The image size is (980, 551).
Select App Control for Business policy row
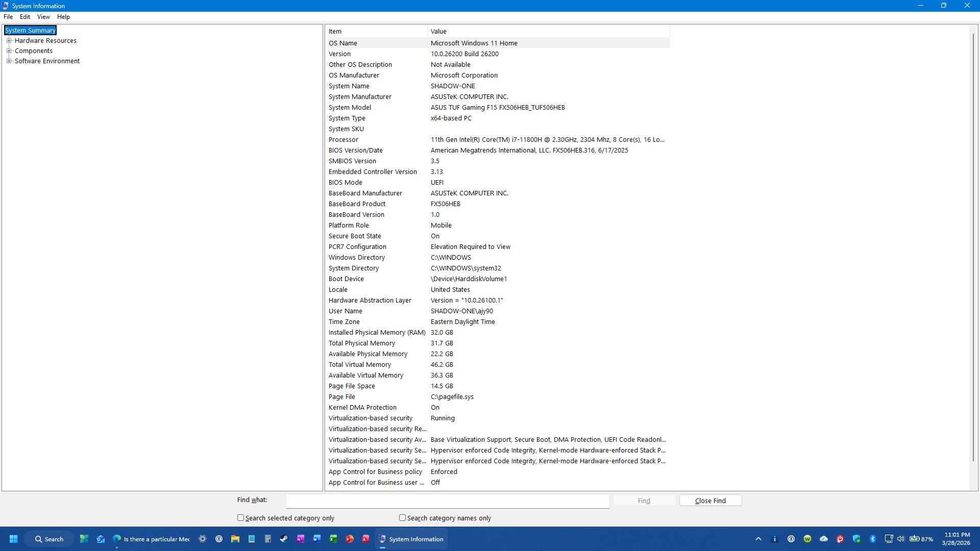(498, 471)
